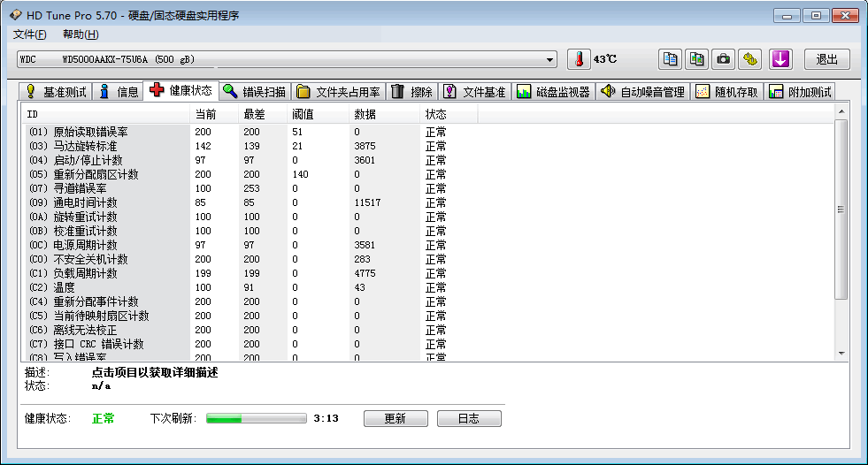Go to the 自动噪音管理 tab
The width and height of the screenshot is (868, 465).
pos(642,91)
